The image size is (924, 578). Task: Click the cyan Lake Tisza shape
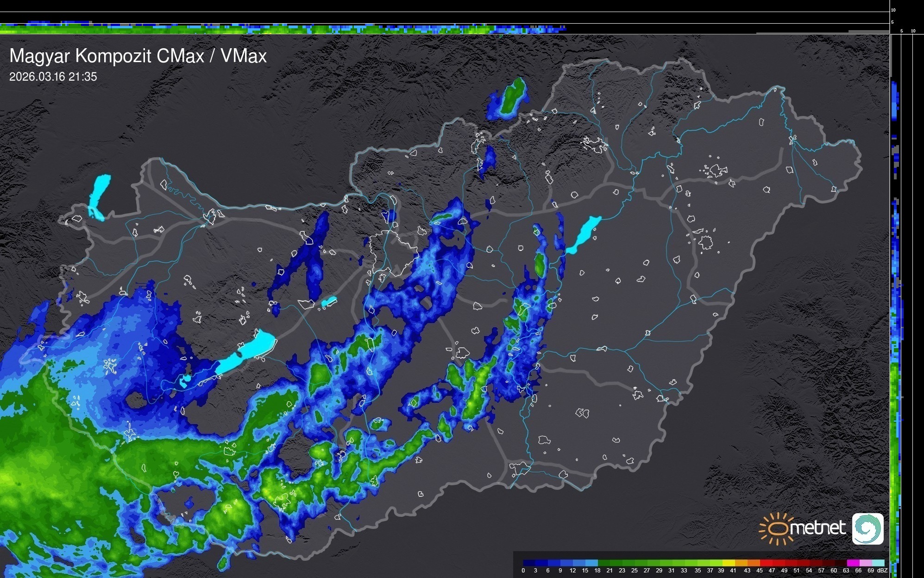pos(585,234)
